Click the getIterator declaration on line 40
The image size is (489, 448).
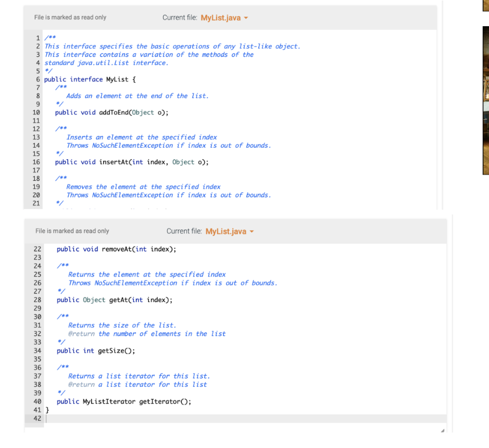tap(123, 401)
